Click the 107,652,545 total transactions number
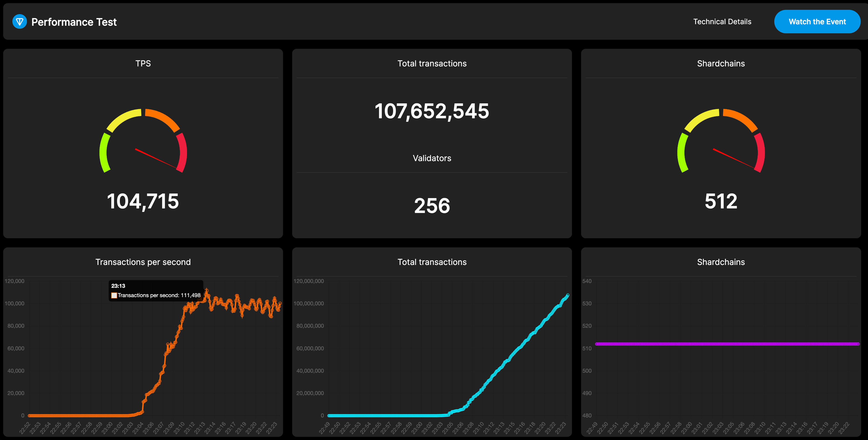 [x=432, y=111]
